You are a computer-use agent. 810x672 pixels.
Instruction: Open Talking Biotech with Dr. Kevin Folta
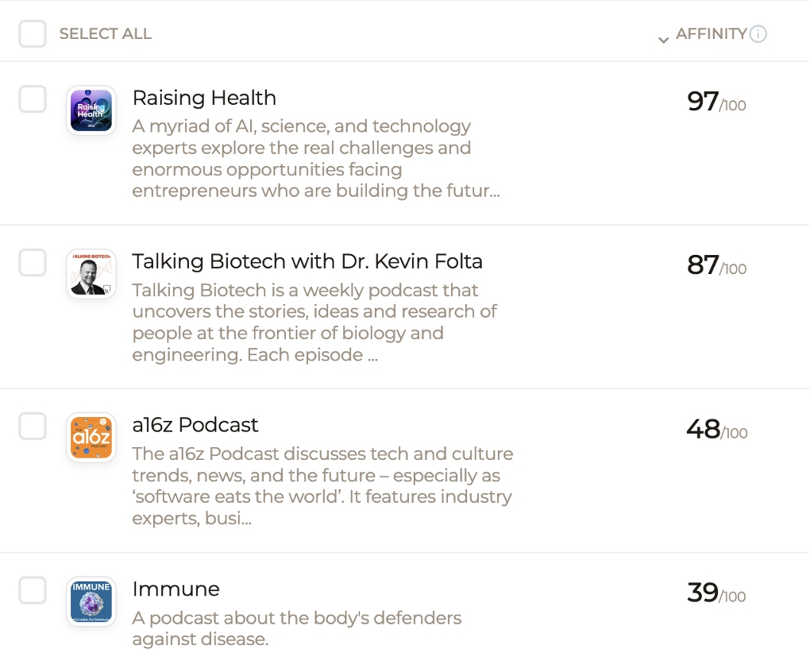[307, 261]
